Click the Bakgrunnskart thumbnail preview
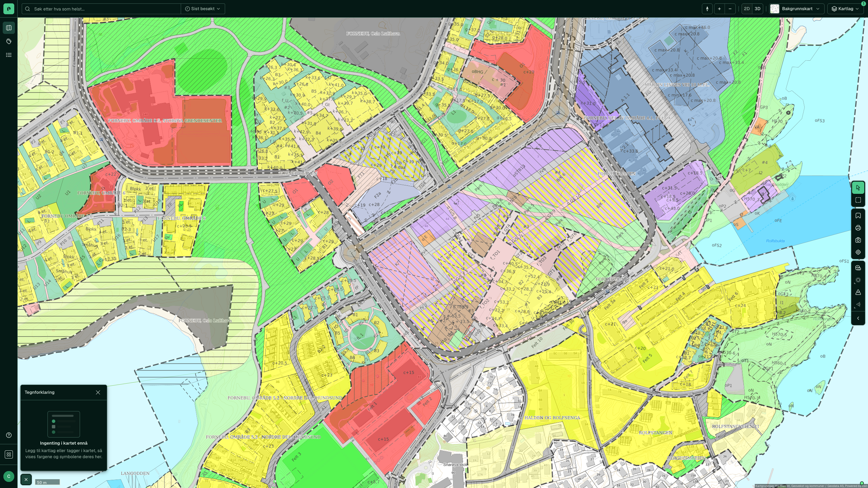This screenshot has width=868, height=488. click(x=775, y=9)
